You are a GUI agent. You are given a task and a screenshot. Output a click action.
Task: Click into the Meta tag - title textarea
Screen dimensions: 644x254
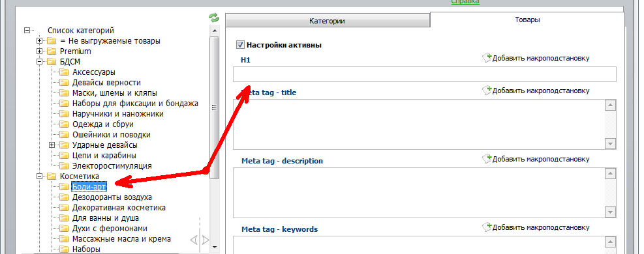tap(420, 124)
